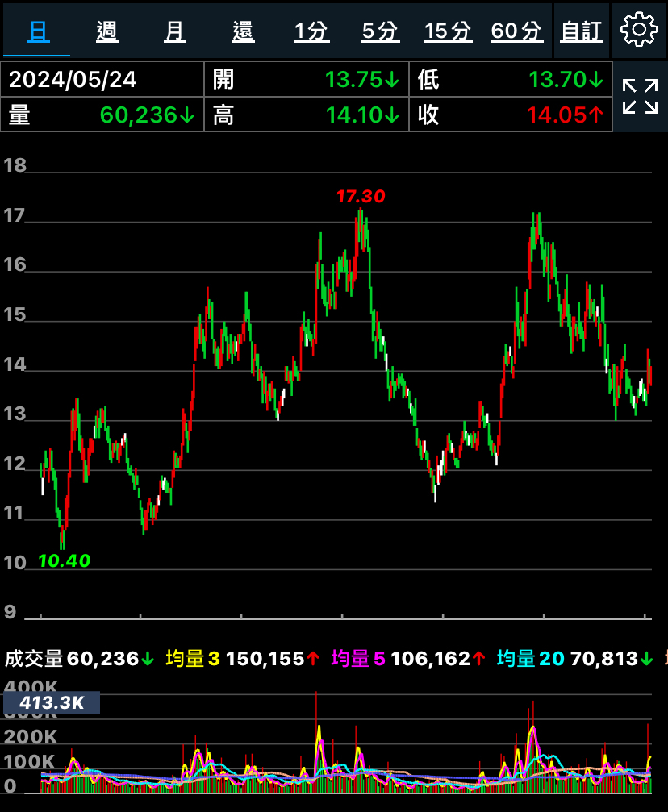Screen dimensions: 668x812
Task: Tap the 均量 3 yellow average legend
Action: tap(242, 659)
